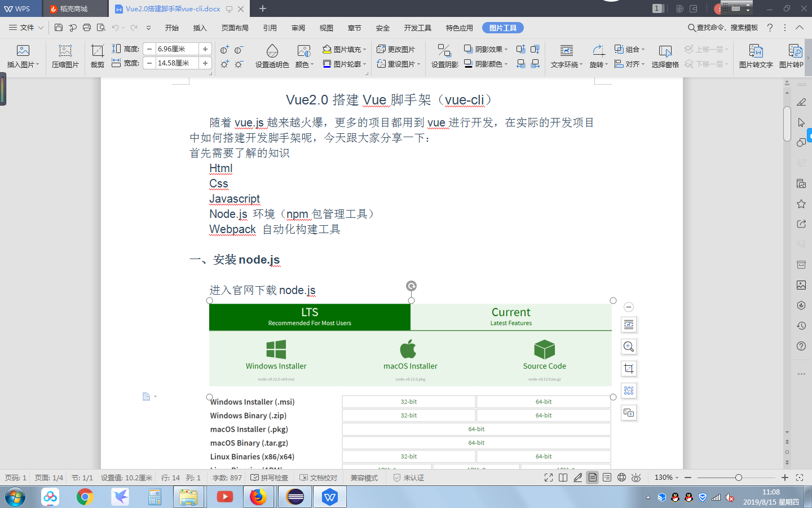Open Align (对齐) dropdown
This screenshot has width=812, height=508.
[x=630, y=64]
